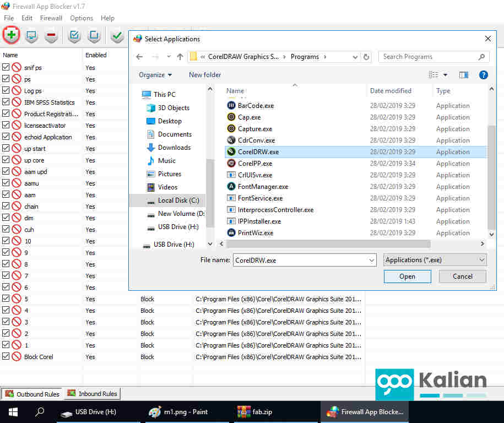Uncheck the chain rule checkbox

pyautogui.click(x=6, y=206)
